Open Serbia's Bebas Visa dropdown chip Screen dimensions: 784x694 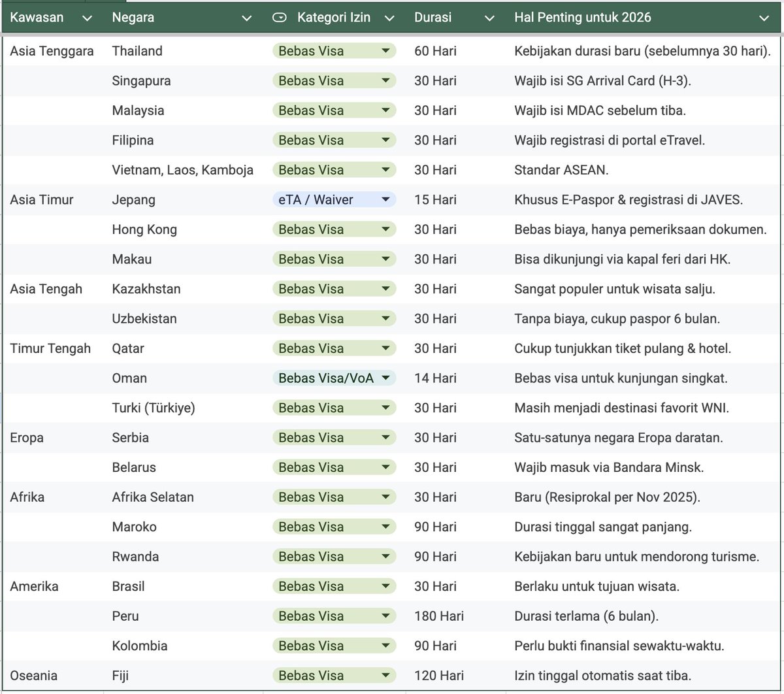pyautogui.click(x=334, y=438)
